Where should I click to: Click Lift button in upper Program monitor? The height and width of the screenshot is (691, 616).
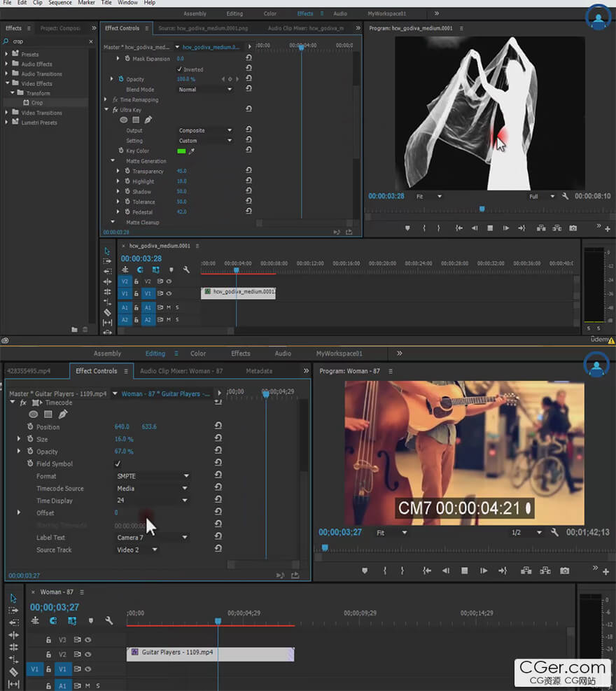point(541,228)
